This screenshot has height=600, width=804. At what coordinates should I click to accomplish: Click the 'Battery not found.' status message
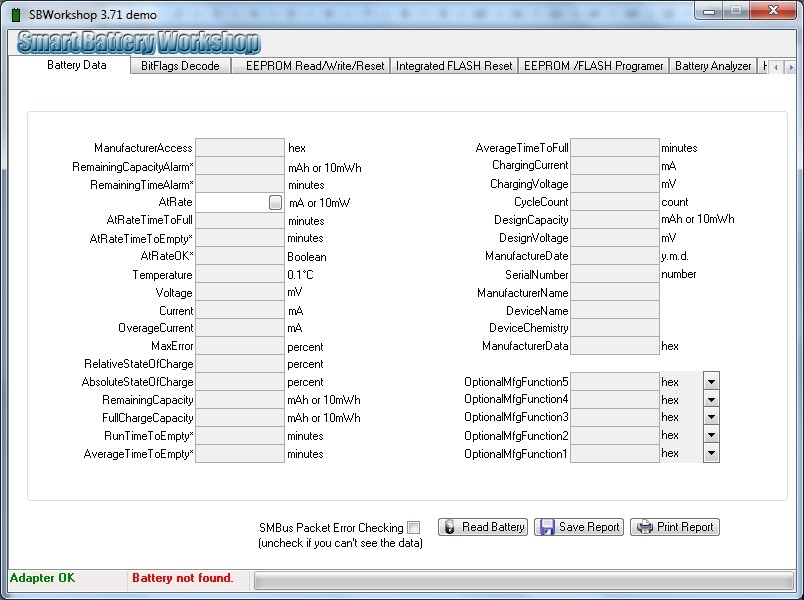183,578
